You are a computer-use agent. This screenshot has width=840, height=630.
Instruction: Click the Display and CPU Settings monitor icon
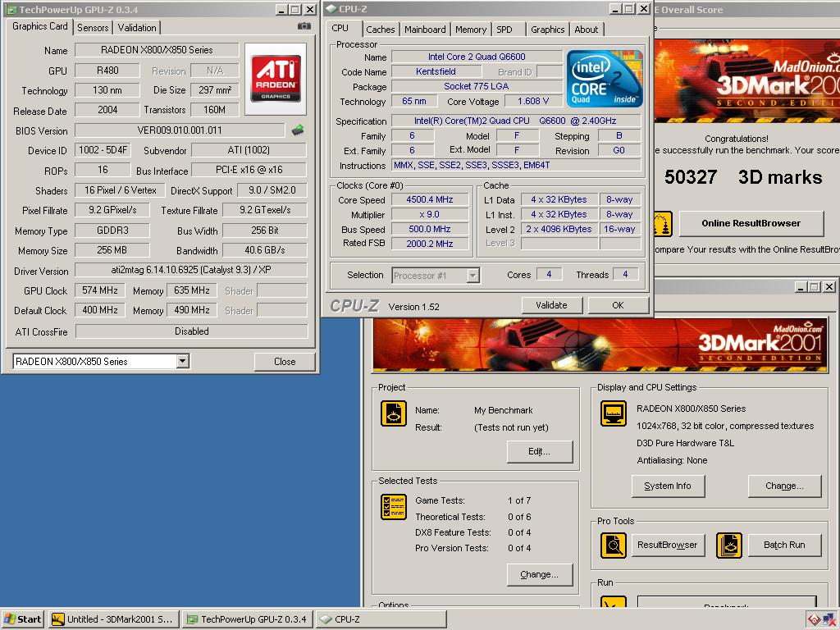614,413
